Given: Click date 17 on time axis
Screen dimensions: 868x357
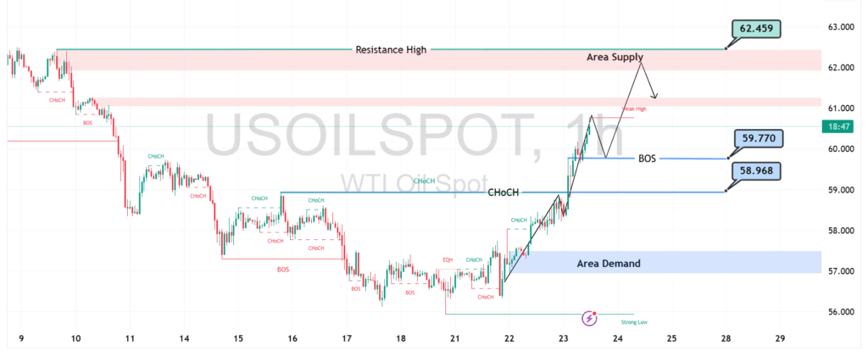Looking at the screenshot, I should (x=347, y=338).
